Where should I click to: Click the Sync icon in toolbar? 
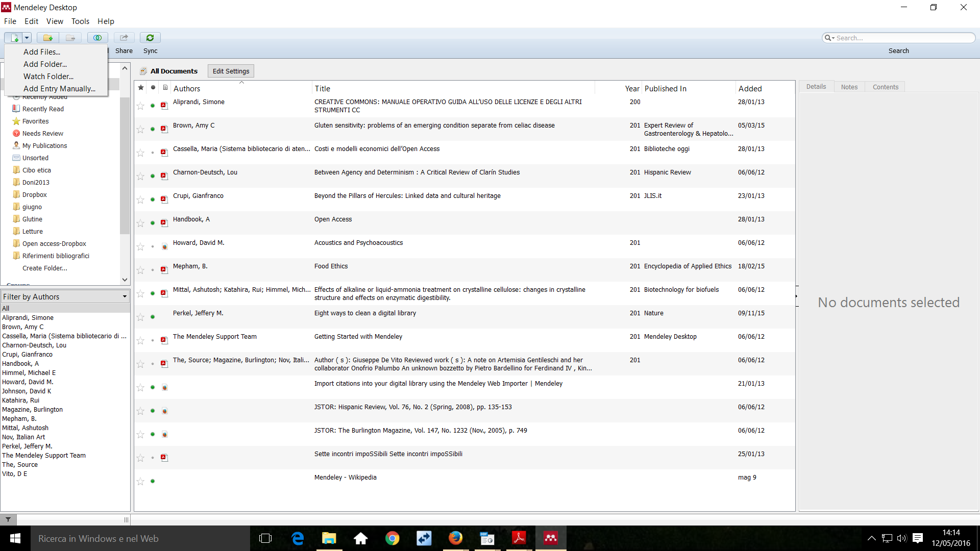(150, 37)
